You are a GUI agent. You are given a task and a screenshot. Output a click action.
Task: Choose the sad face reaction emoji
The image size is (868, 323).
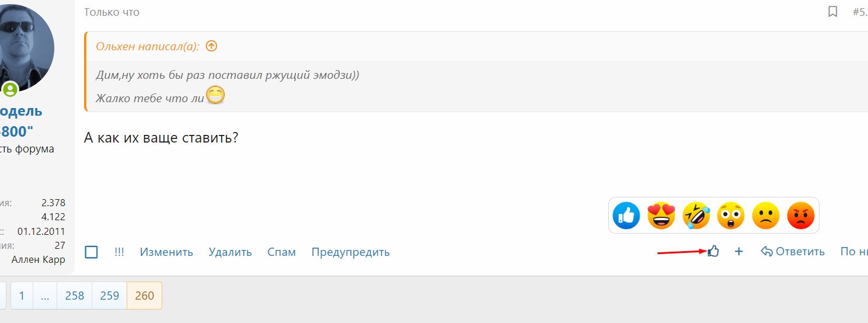tap(766, 216)
